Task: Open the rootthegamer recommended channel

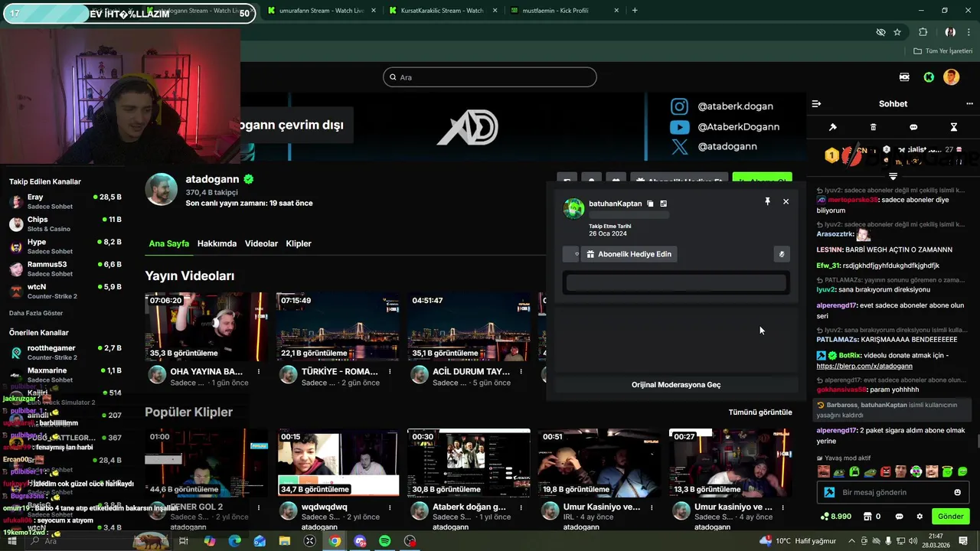Action: coord(65,352)
